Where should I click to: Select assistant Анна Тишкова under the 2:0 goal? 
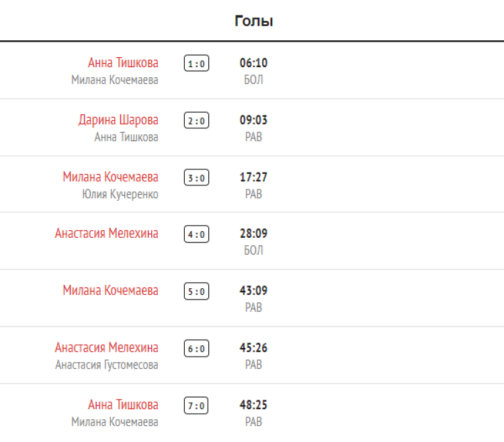126,137
